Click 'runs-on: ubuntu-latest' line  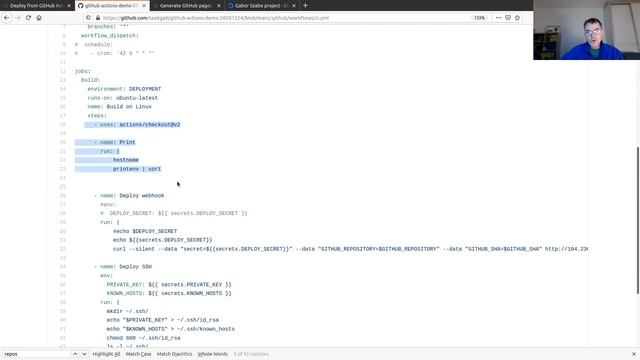[122, 98]
